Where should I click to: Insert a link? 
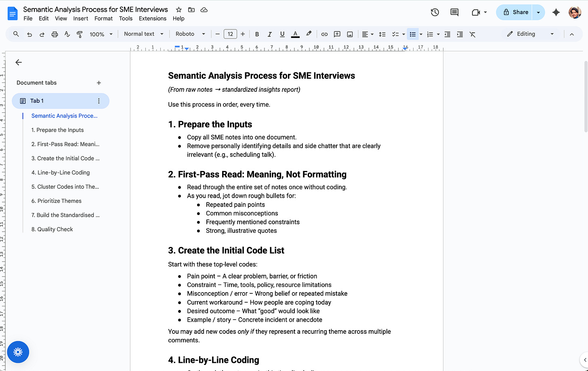tap(324, 34)
